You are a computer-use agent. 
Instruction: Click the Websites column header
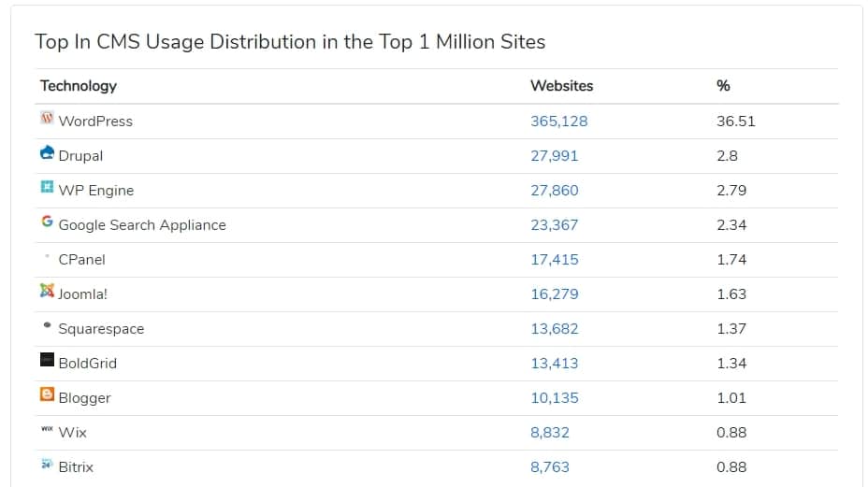[x=561, y=86]
